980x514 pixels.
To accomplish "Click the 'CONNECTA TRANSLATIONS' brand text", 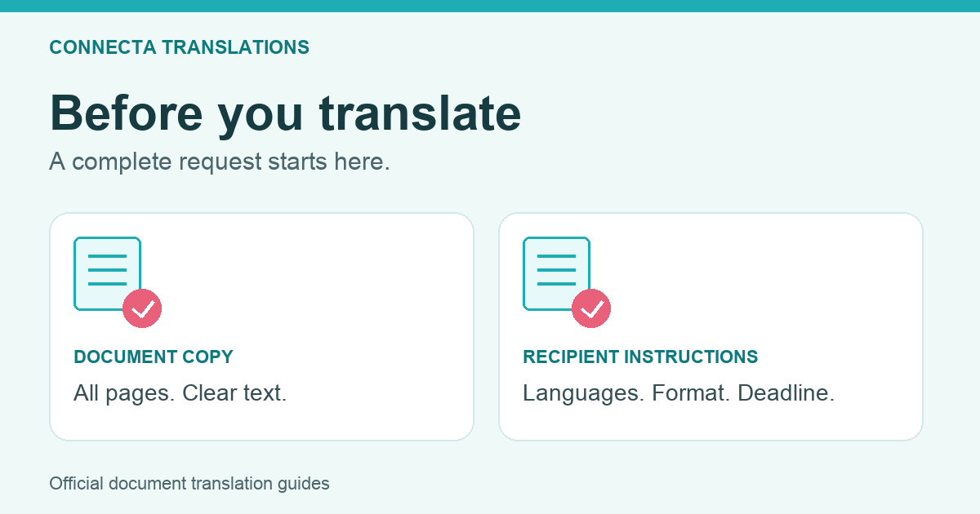I will [180, 47].
